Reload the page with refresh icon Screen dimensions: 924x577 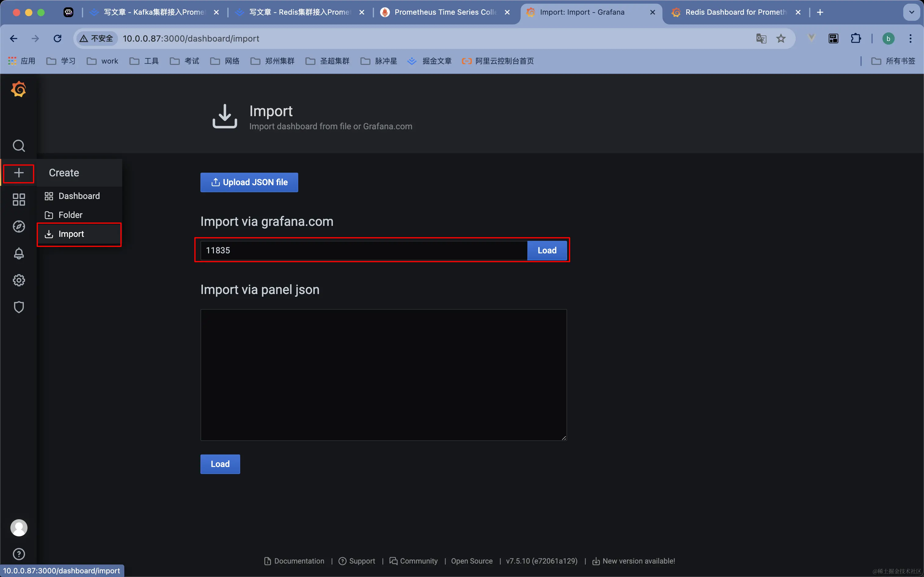58,39
